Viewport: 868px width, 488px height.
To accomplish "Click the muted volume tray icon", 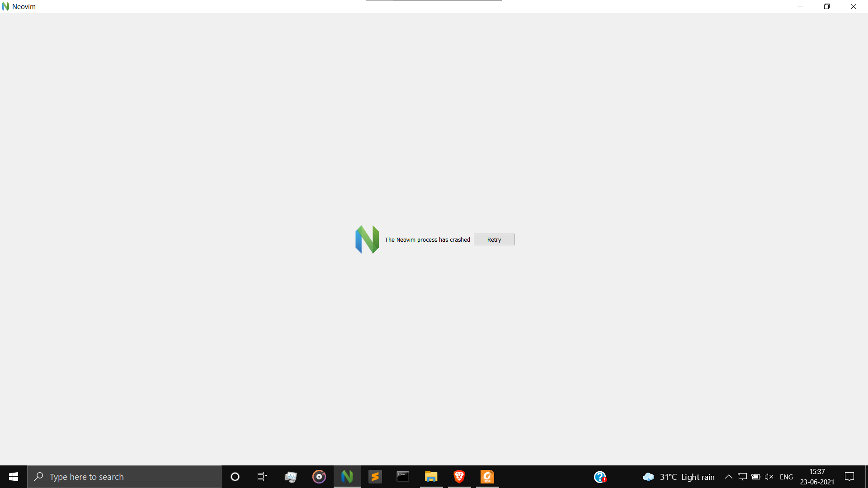I will point(769,477).
